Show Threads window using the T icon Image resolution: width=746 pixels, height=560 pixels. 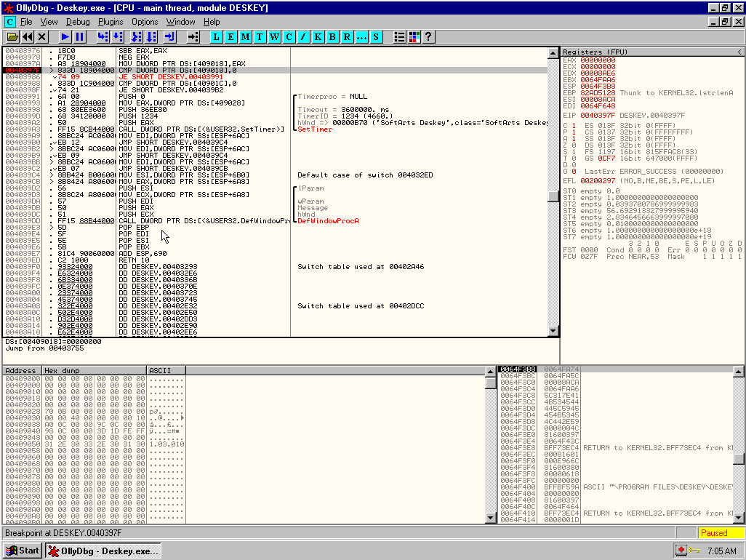coord(260,36)
